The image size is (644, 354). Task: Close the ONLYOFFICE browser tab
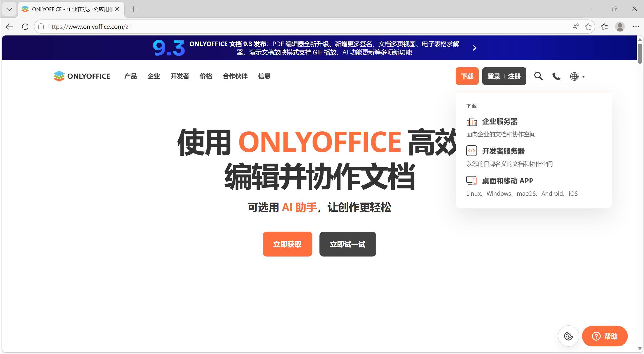pos(117,9)
